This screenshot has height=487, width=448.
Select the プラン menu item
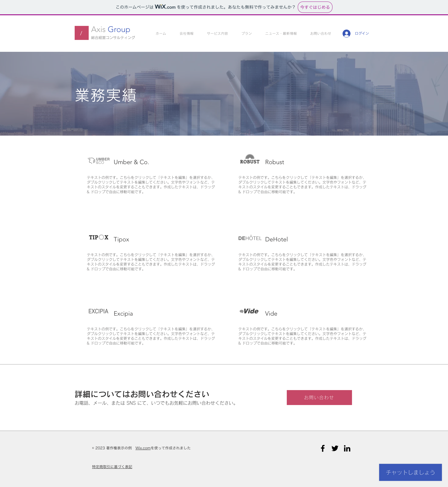tap(247, 34)
